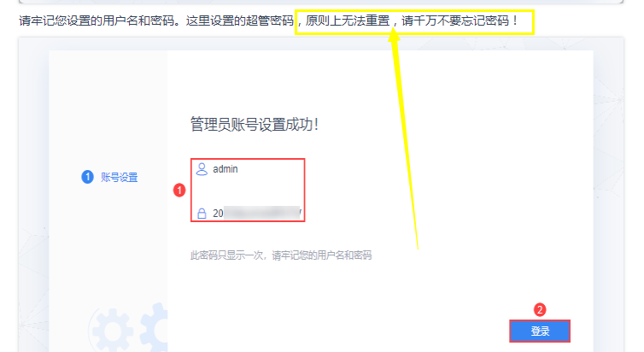Viewport: 644px width, 352px height.
Task: Click the blue 登录 button
Action: point(540,331)
